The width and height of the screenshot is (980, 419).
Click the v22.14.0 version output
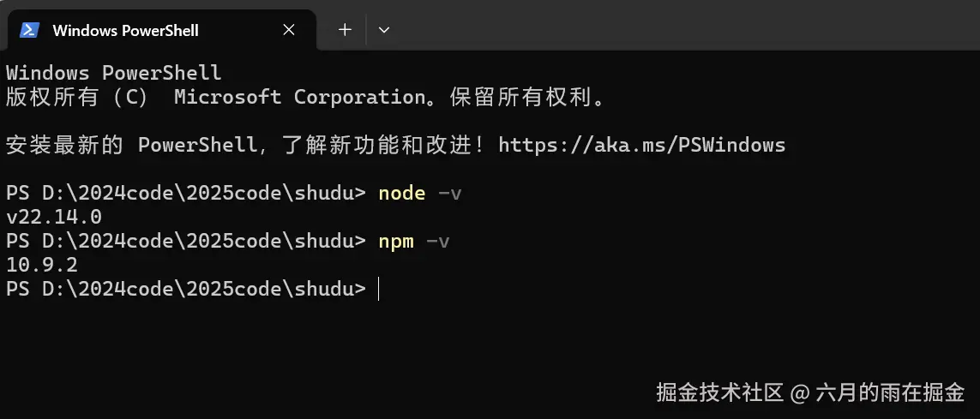(x=53, y=217)
